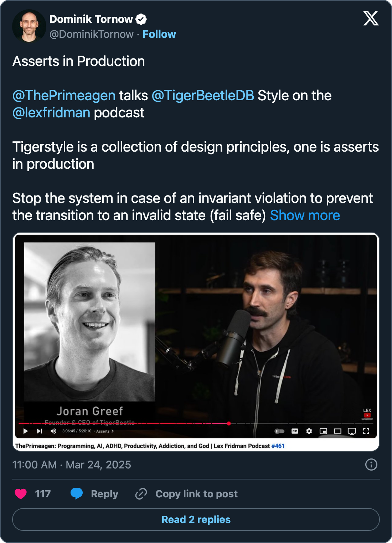
Task: Open Dominik Tornow's profile avatar
Action: tap(29, 26)
